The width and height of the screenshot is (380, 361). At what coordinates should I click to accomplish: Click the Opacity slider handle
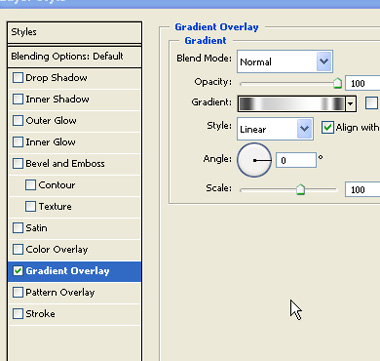[x=337, y=83]
